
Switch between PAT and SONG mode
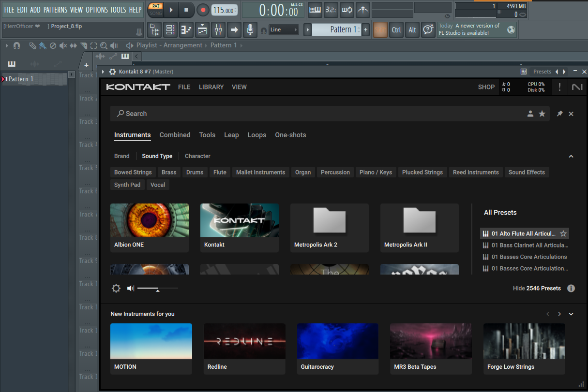point(155,9)
